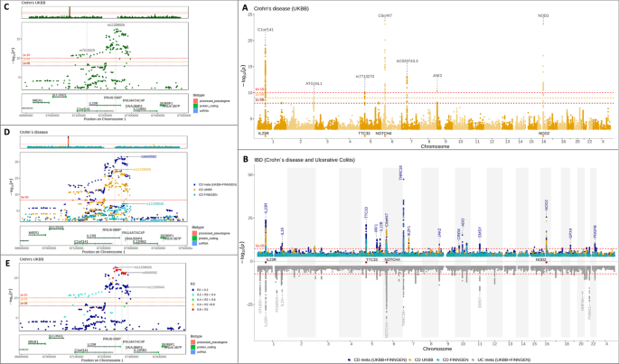Click the MIER1 gene label in panel C track
Screen dimensions: 619x364
pos(38,100)
